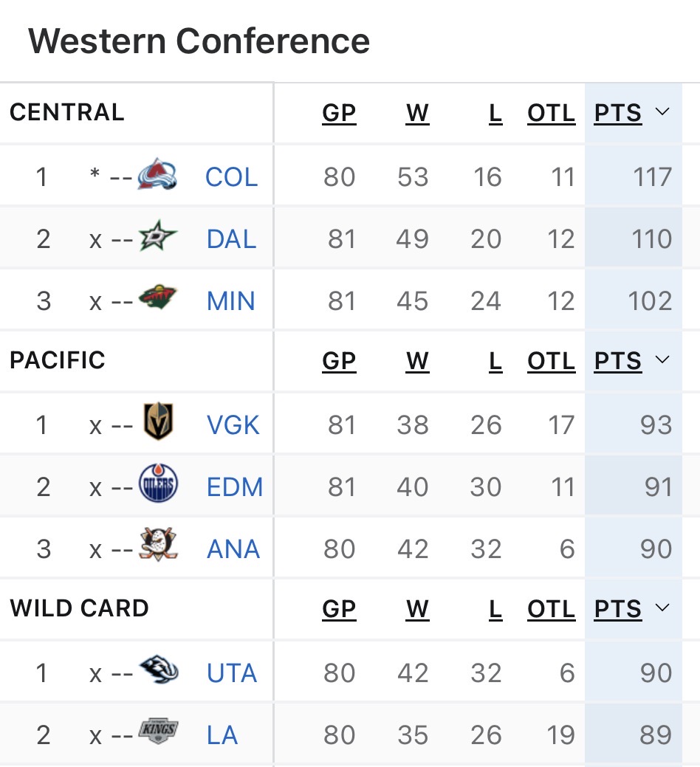The height and width of the screenshot is (767, 700).
Task: Toggle PTS sort arrow in Wild Card section
Action: point(662,608)
